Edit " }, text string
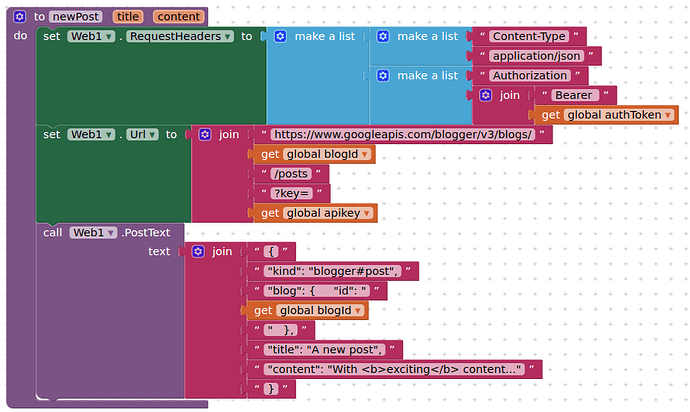690x412 pixels. click(x=281, y=330)
